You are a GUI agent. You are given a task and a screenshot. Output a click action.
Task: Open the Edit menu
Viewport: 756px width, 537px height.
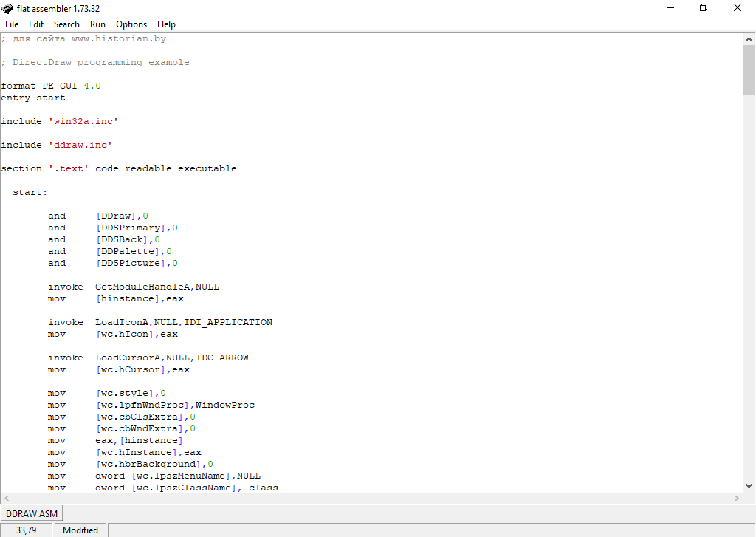point(36,24)
